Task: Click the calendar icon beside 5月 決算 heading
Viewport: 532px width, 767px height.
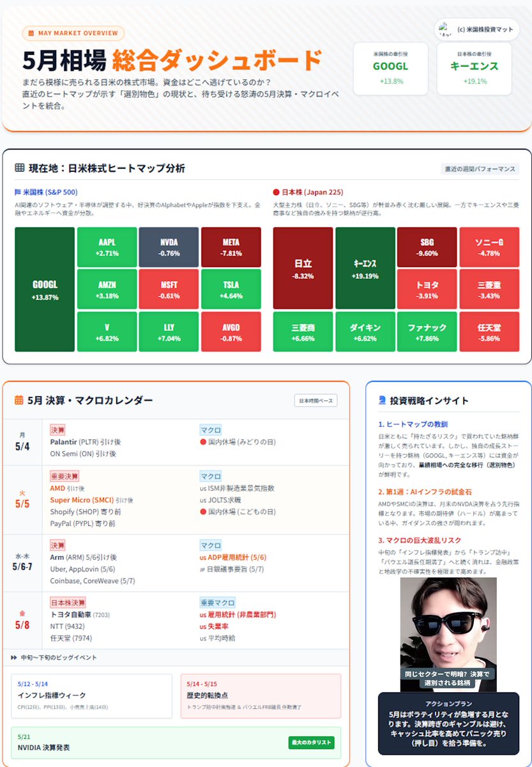Action: pos(20,400)
